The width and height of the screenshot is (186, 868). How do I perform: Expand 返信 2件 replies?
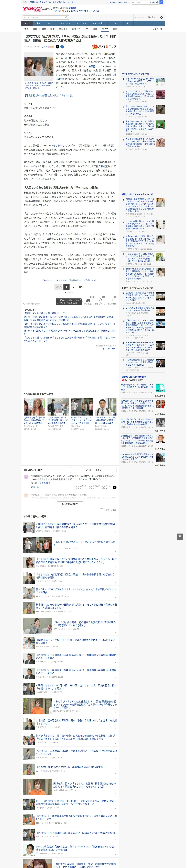[x=34, y=487]
